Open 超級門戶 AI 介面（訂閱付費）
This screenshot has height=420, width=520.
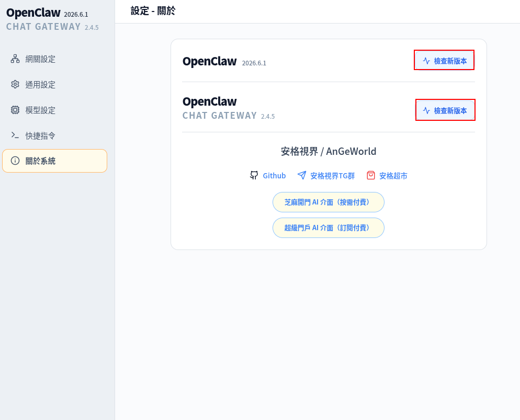click(329, 228)
